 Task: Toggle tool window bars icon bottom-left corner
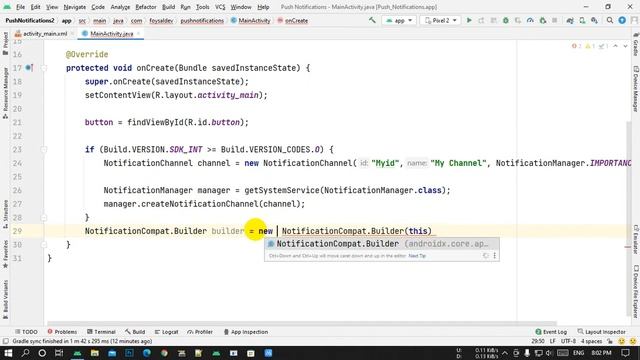tap(5, 341)
